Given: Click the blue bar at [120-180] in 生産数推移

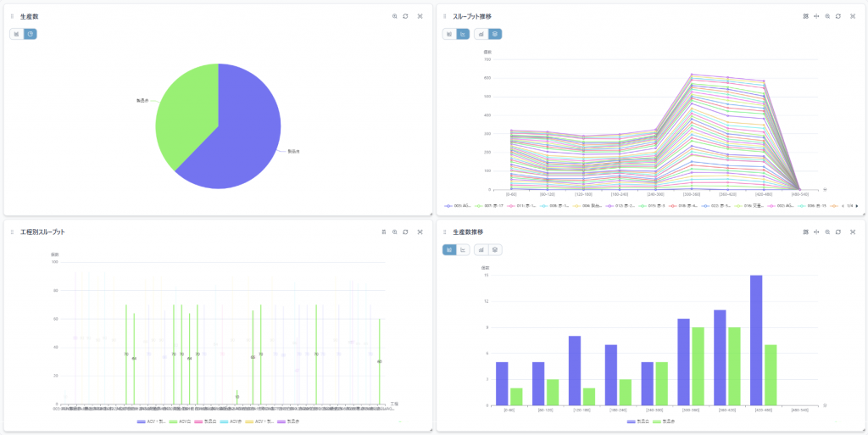Looking at the screenshot, I should point(575,371).
